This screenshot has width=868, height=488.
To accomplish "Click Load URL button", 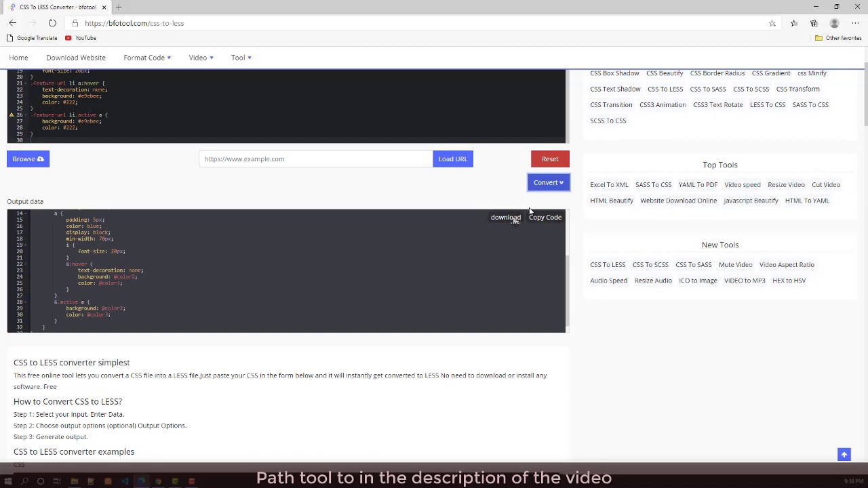I will tap(453, 159).
